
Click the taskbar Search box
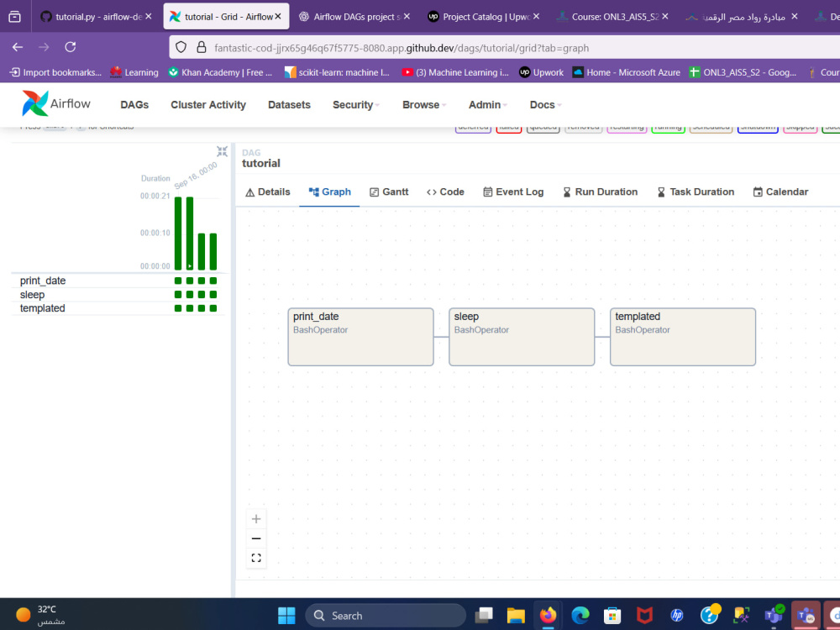point(386,616)
